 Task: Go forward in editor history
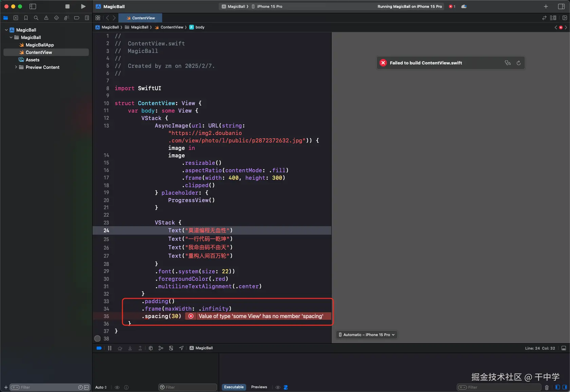click(114, 18)
